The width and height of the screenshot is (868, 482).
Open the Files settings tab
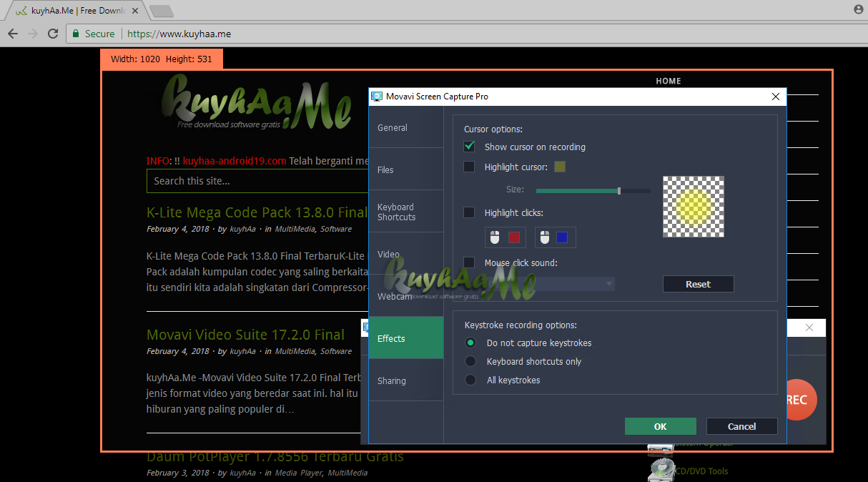[405, 169]
